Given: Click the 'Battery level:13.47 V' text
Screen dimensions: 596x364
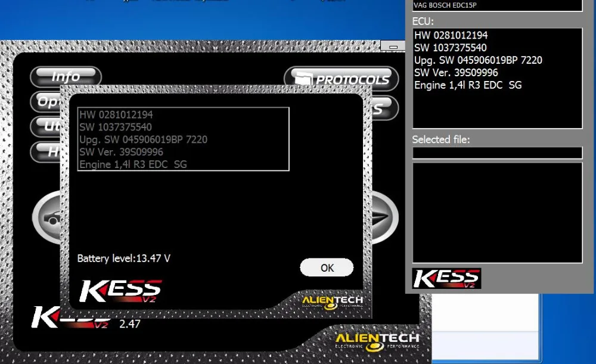Looking at the screenshot, I should [x=124, y=259].
